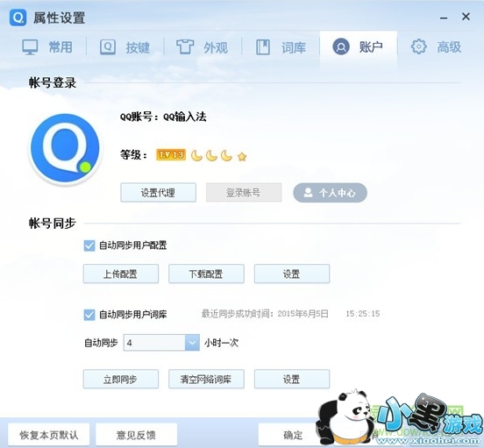The width and height of the screenshot is (484, 448).
Task: Click the LV13 level badge
Action: tap(171, 154)
